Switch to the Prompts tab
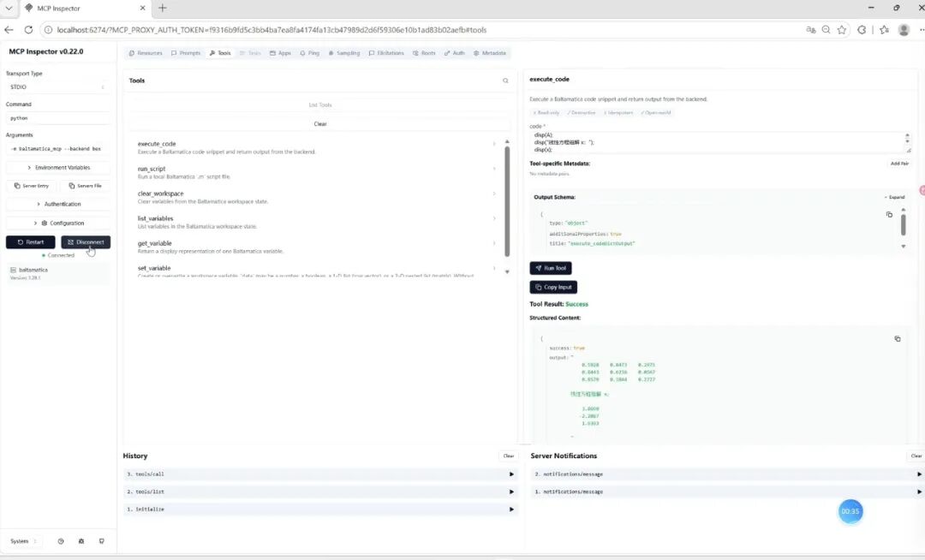 186,53
